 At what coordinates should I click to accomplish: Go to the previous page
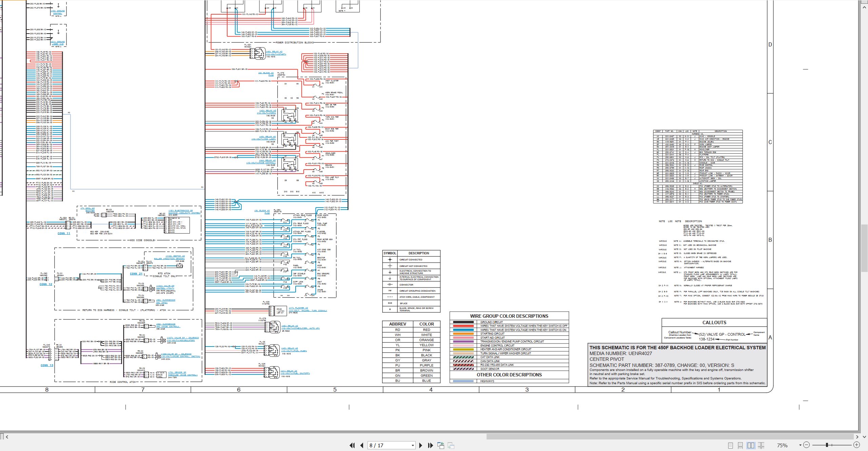point(362,445)
